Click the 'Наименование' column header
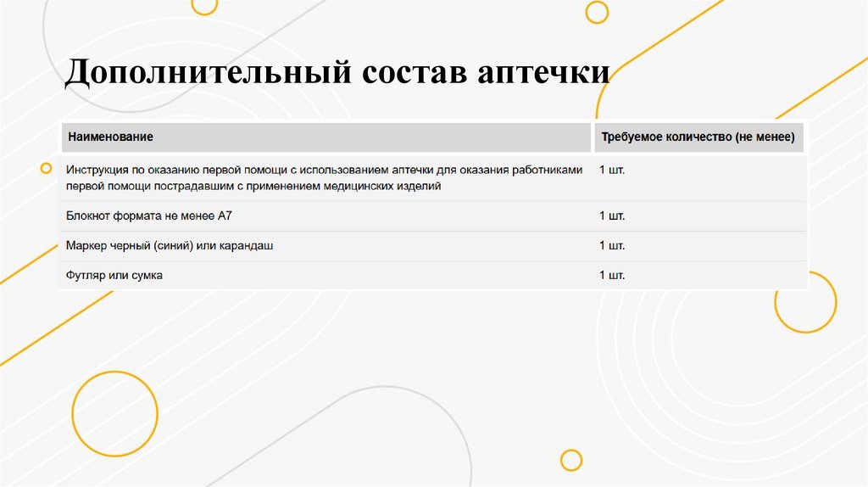The width and height of the screenshot is (868, 487). pos(326,137)
